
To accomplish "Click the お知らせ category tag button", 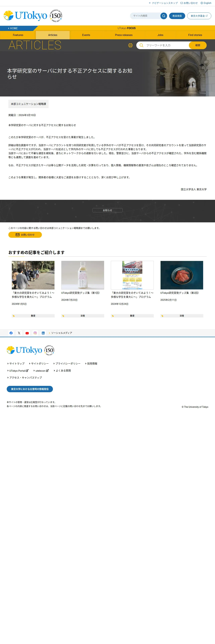I will point(107,210).
